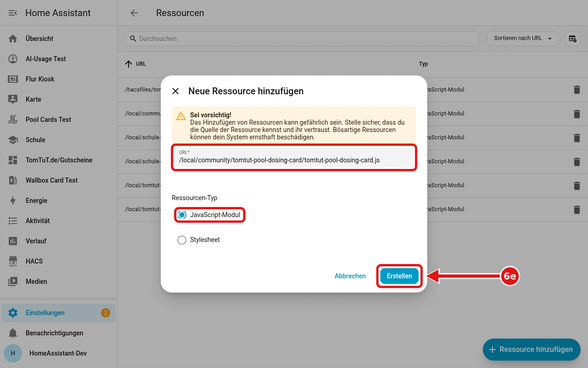This screenshot has width=588, height=368.
Task: Click the HACS store icon
Action: [x=13, y=261]
